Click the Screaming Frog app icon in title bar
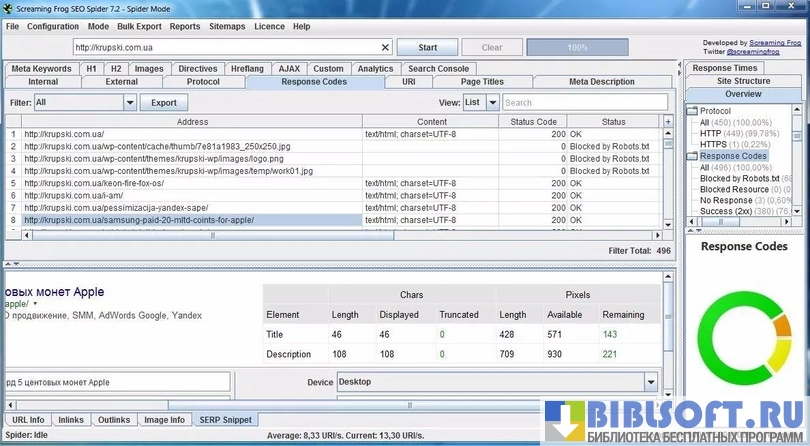The image size is (810, 446). pos(7,7)
